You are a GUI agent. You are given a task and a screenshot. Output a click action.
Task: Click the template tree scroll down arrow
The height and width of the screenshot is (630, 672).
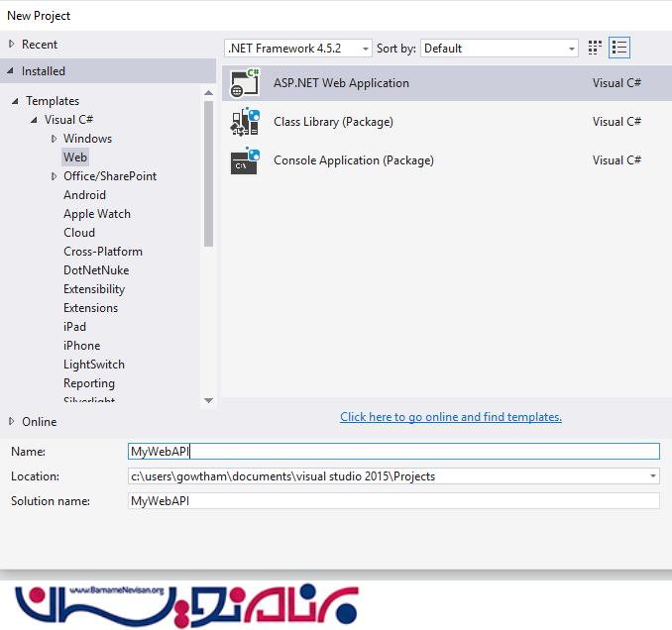pyautogui.click(x=208, y=400)
